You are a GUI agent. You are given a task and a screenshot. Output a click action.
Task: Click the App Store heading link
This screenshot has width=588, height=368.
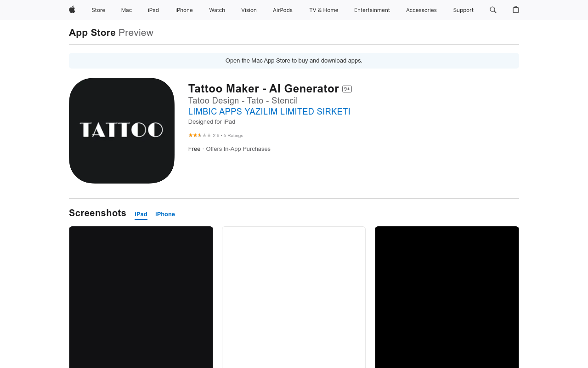[92, 33]
